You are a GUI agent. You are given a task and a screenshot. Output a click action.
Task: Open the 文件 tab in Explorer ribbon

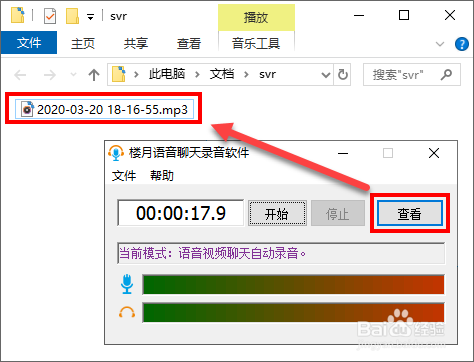pos(29,43)
